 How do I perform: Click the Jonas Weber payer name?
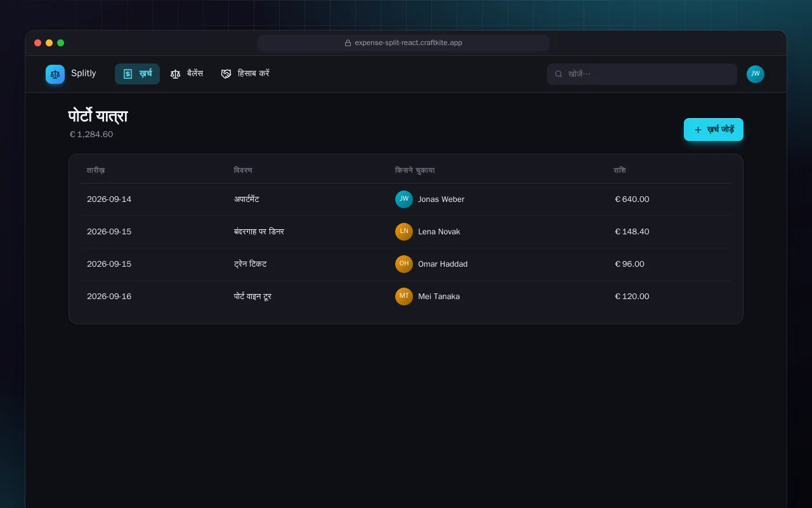tap(441, 199)
